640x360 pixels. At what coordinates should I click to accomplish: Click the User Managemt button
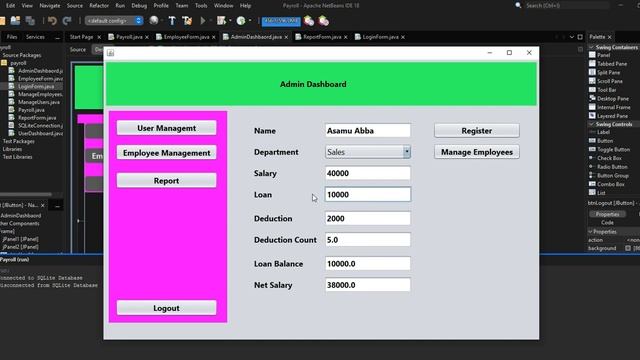tap(167, 128)
